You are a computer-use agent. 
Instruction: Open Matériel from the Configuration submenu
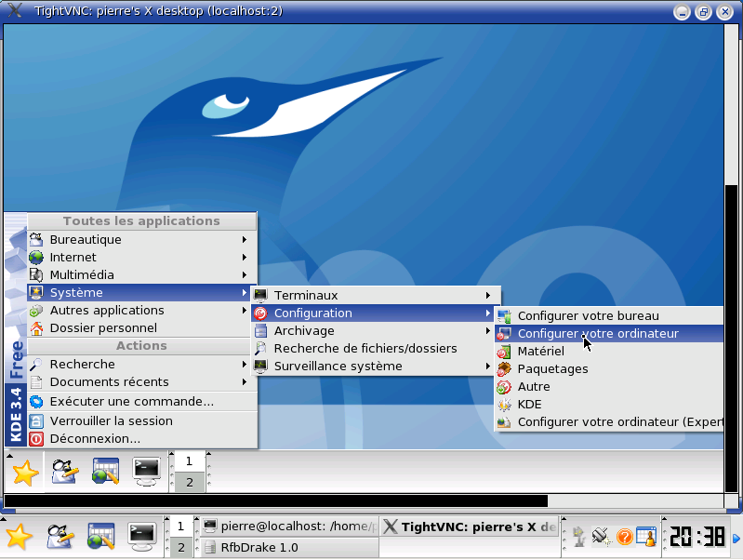click(x=540, y=352)
